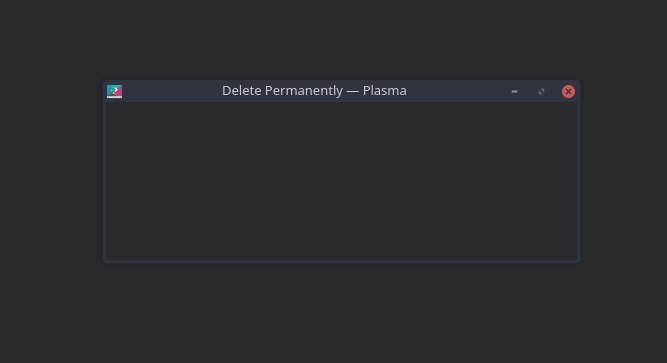The image size is (667, 363).
Task: Click the diagonal-arrows maximize icon
Action: [x=541, y=91]
